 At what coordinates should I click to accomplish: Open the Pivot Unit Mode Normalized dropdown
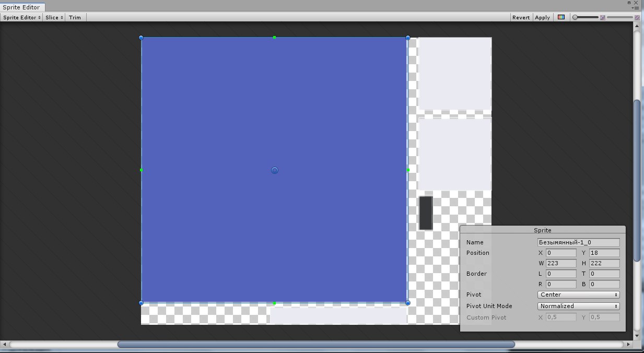click(x=579, y=307)
